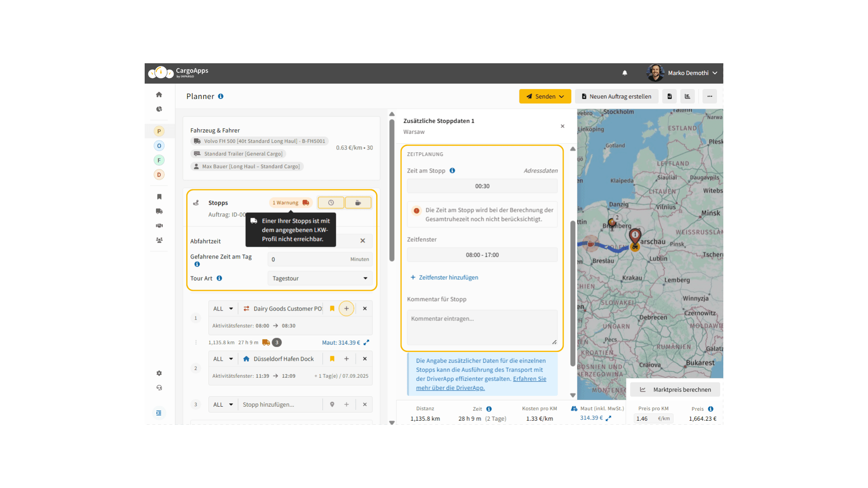Image resolution: width=868 pixels, height=488 pixels.
Task: Open the pie chart dashboard icon
Action: 159,109
